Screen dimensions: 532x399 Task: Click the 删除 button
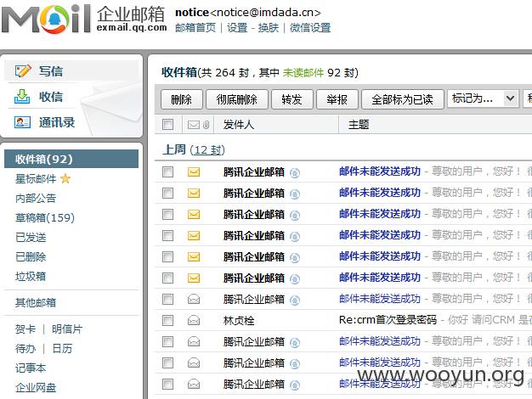pyautogui.click(x=182, y=99)
